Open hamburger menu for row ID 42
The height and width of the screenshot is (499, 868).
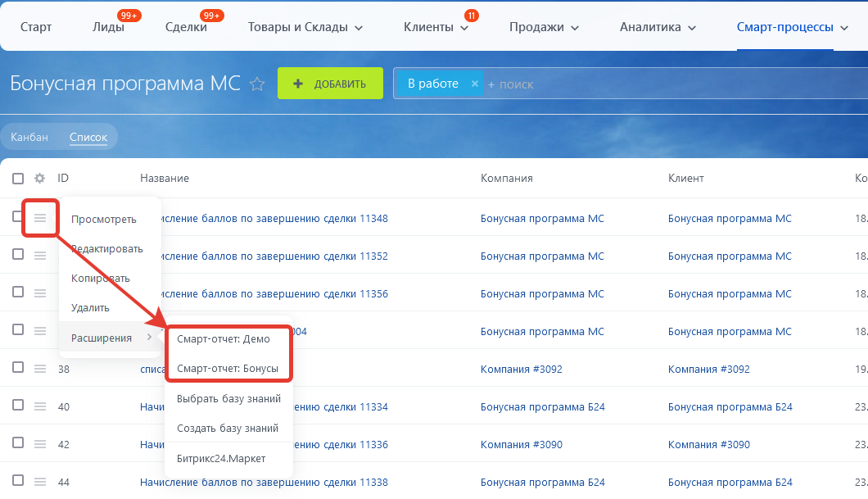39,444
